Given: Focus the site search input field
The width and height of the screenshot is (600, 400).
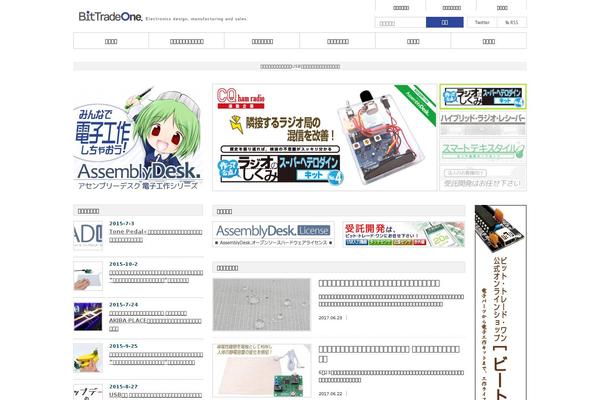Looking at the screenshot, I should [400, 23].
